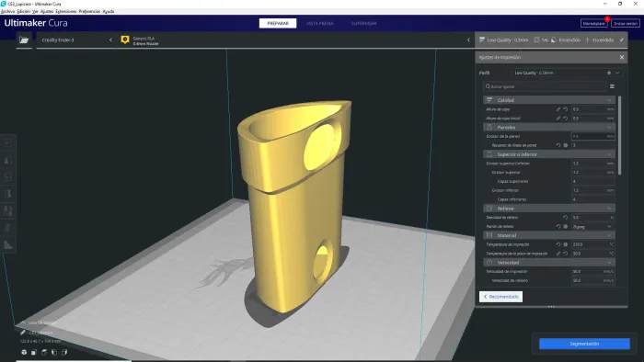Collapse the Calidad settings section
Viewport: 644px width, 362px height.
(x=609, y=100)
